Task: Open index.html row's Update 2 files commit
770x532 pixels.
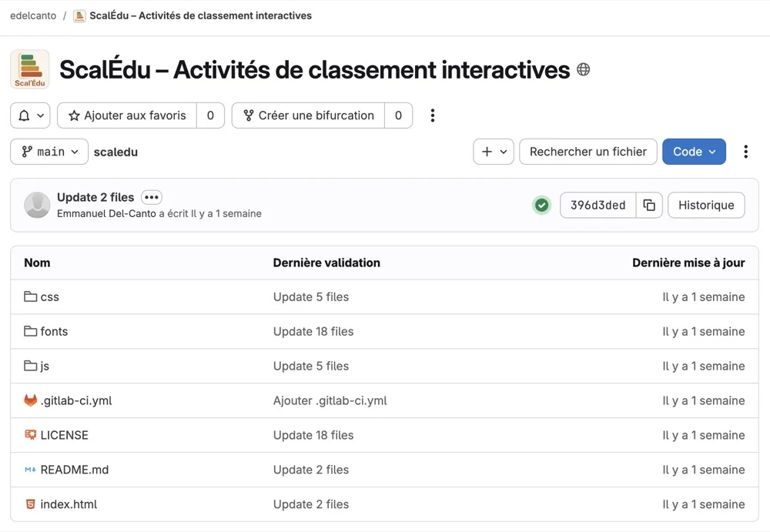Action: [x=311, y=504]
